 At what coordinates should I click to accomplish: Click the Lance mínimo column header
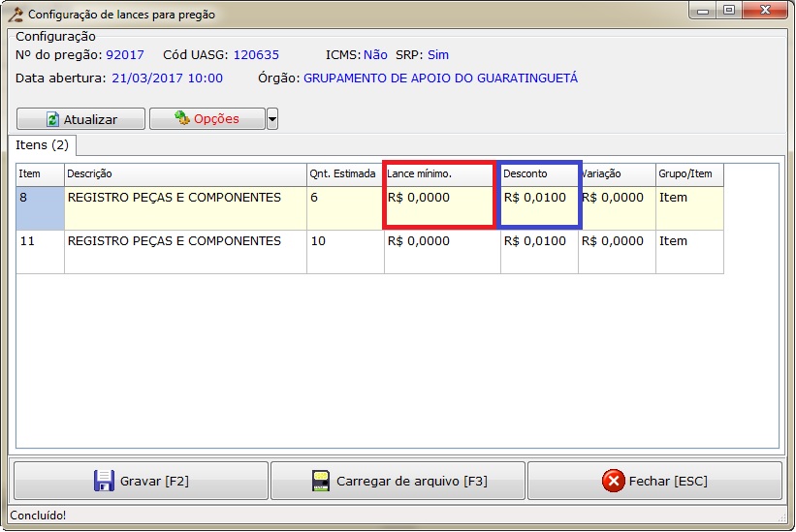coord(441,173)
